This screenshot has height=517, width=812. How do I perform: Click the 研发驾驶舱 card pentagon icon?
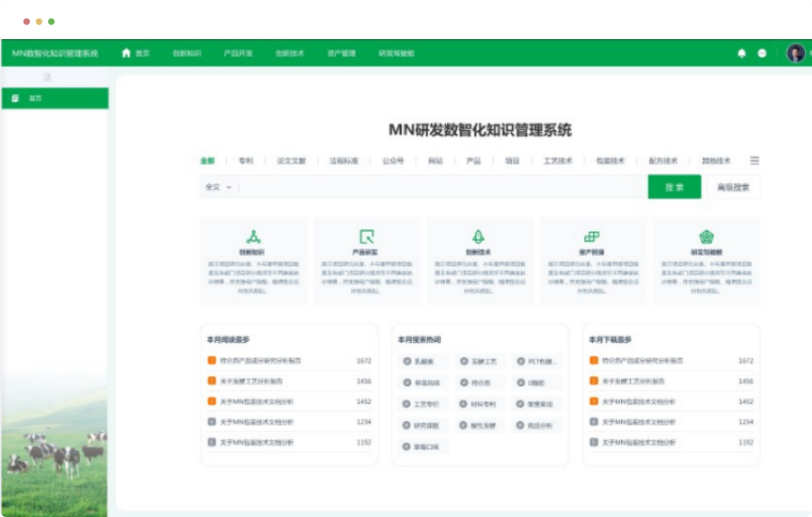click(706, 237)
